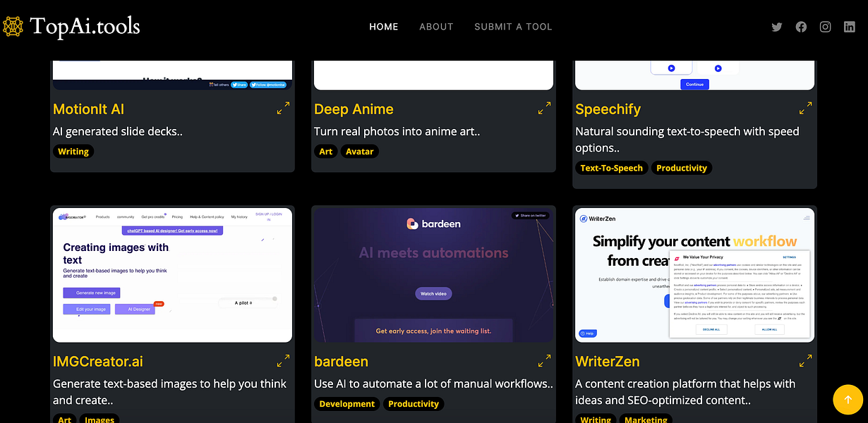Image resolution: width=868 pixels, height=423 pixels.
Task: Expand the Deep Anime card with its arrow icon
Action: tap(543, 108)
